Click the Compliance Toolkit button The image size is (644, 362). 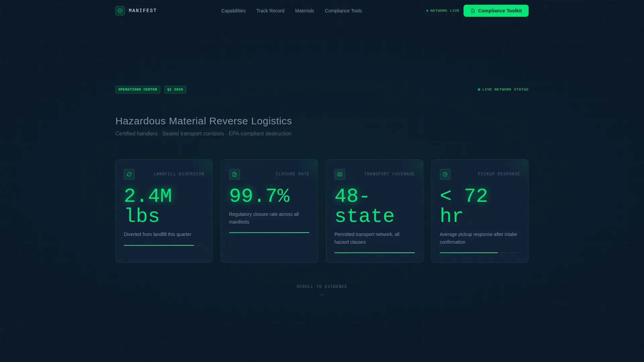(x=496, y=11)
